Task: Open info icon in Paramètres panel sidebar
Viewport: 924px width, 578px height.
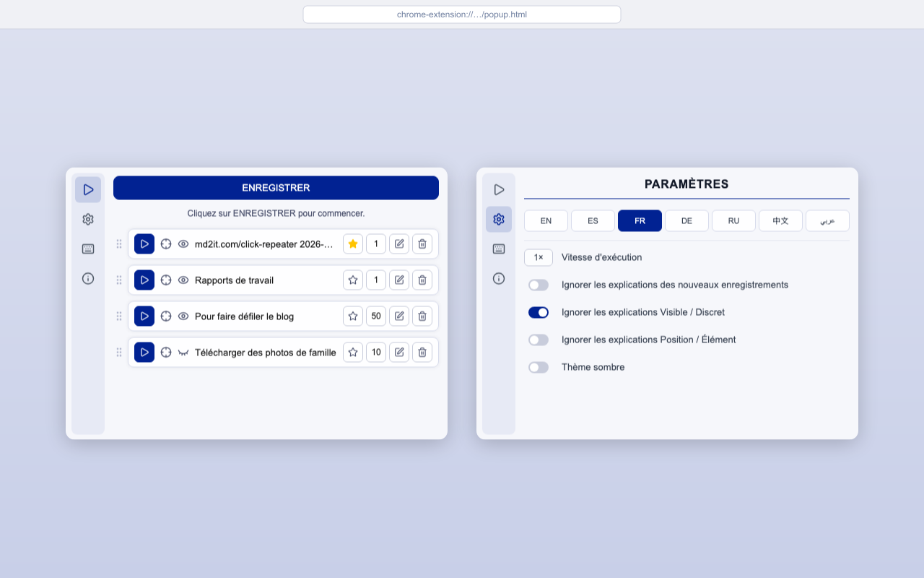Action: coord(499,278)
